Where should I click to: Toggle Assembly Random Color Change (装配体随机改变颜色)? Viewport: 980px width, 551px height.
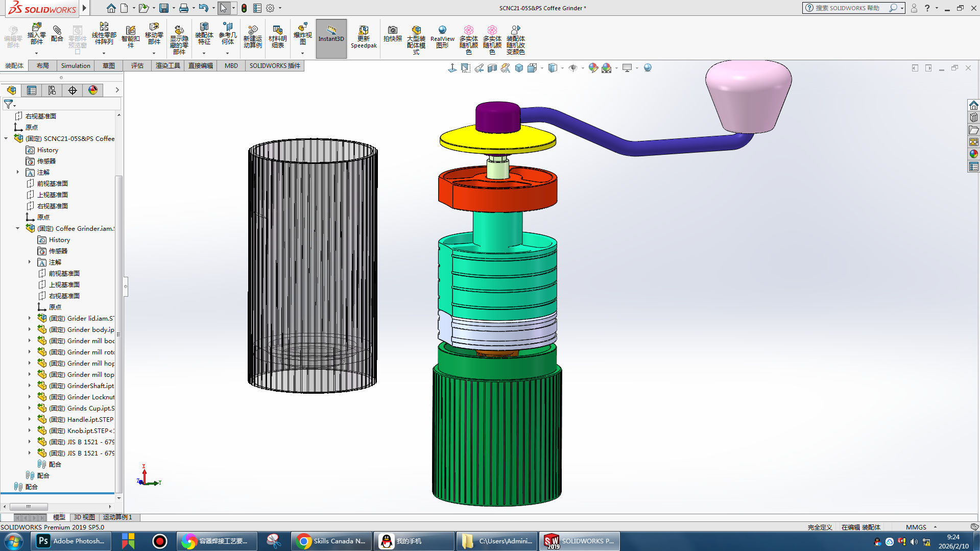(515, 40)
